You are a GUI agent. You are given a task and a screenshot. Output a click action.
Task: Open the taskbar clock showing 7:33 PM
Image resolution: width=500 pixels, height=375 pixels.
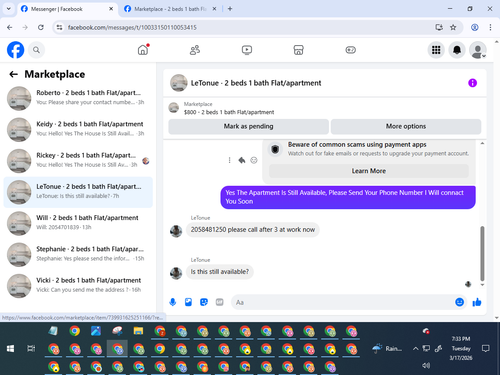[x=461, y=348]
